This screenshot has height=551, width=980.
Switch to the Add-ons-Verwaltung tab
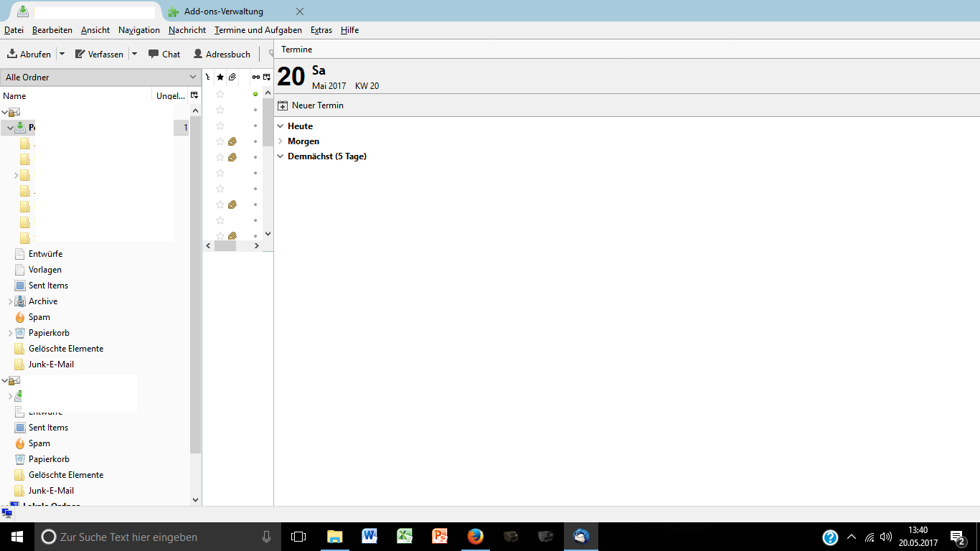tap(223, 11)
